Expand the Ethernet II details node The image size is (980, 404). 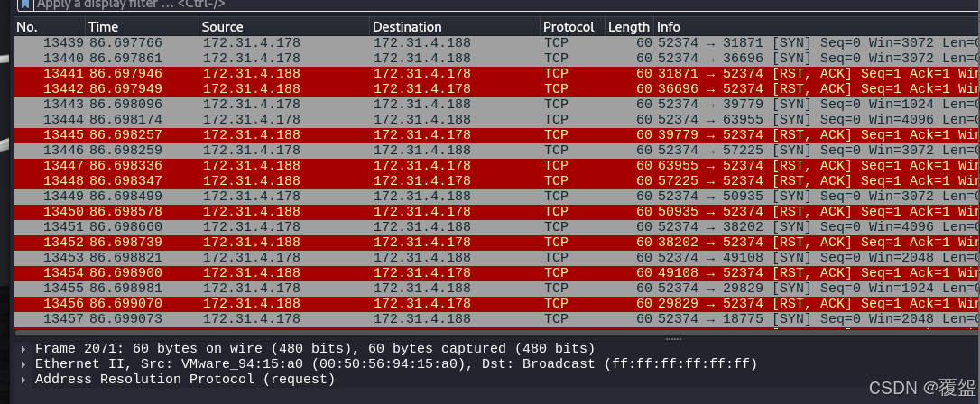click(x=24, y=363)
